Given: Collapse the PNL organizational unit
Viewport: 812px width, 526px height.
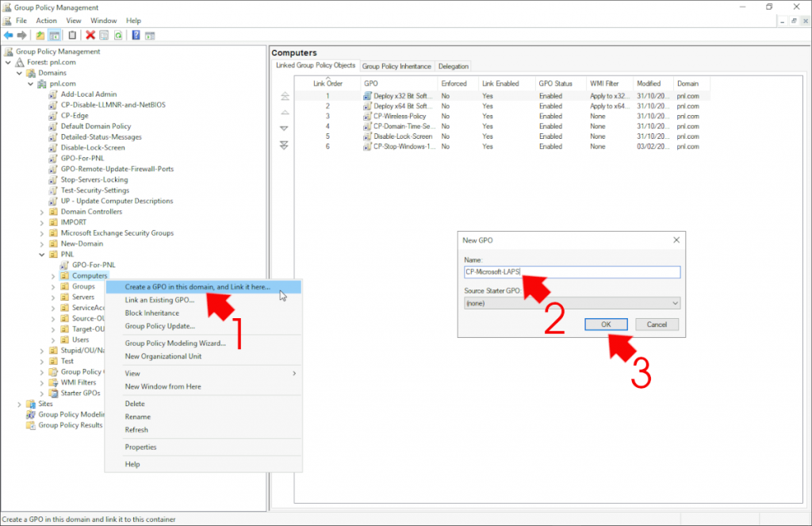Looking at the screenshot, I should pos(42,255).
